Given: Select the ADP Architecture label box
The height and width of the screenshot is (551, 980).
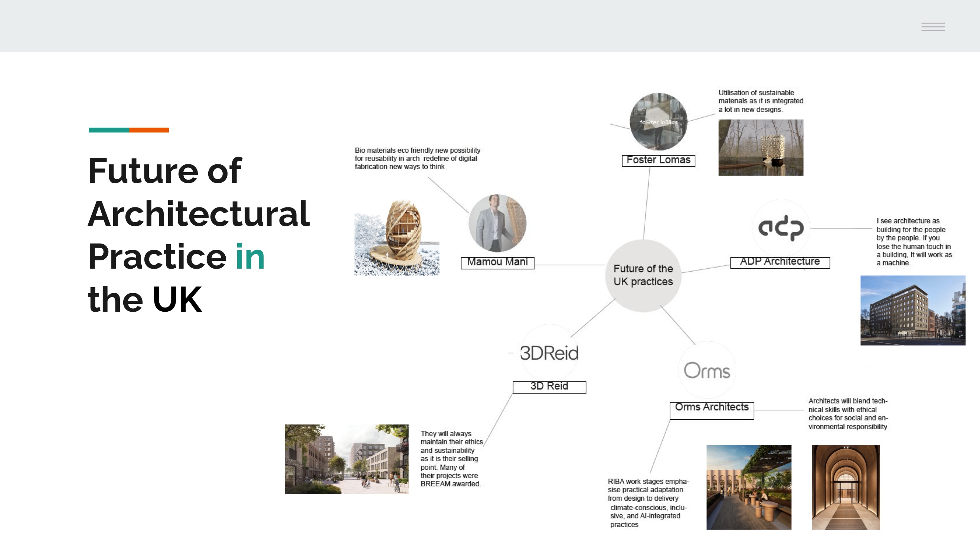Looking at the screenshot, I should 780,262.
